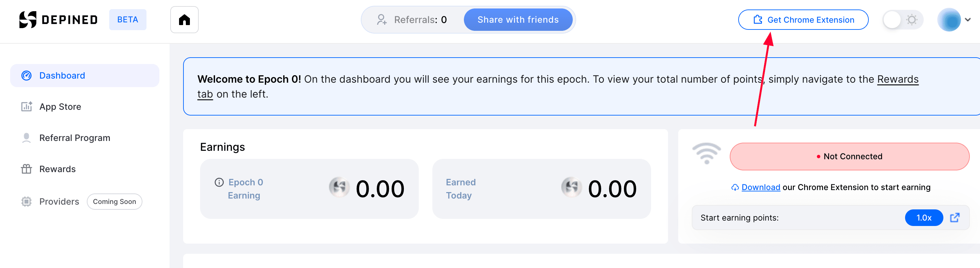Click the 1.0x multiplier badge
The width and height of the screenshot is (980, 268).
click(924, 218)
